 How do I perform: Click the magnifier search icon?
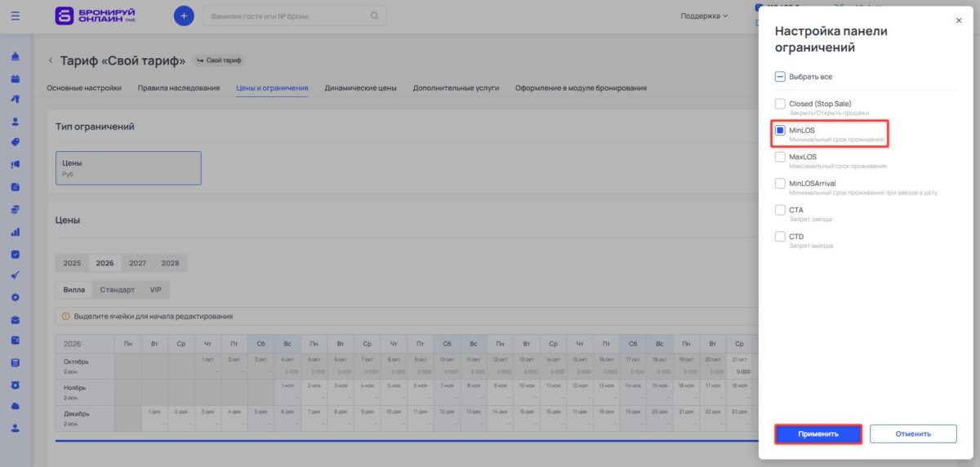point(374,16)
